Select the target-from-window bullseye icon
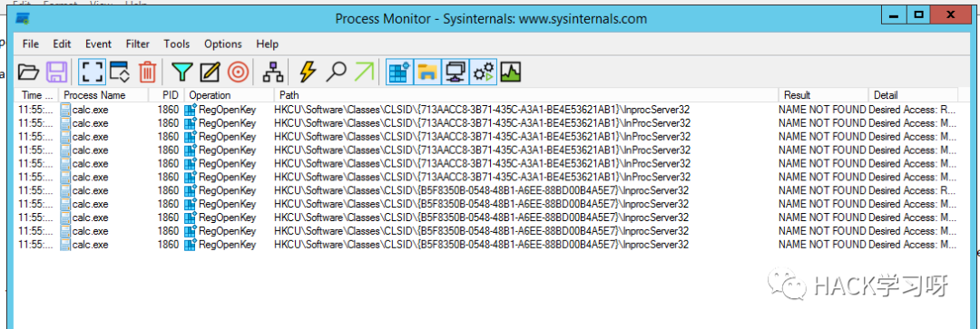Image resolution: width=980 pixels, height=329 pixels. tap(238, 73)
